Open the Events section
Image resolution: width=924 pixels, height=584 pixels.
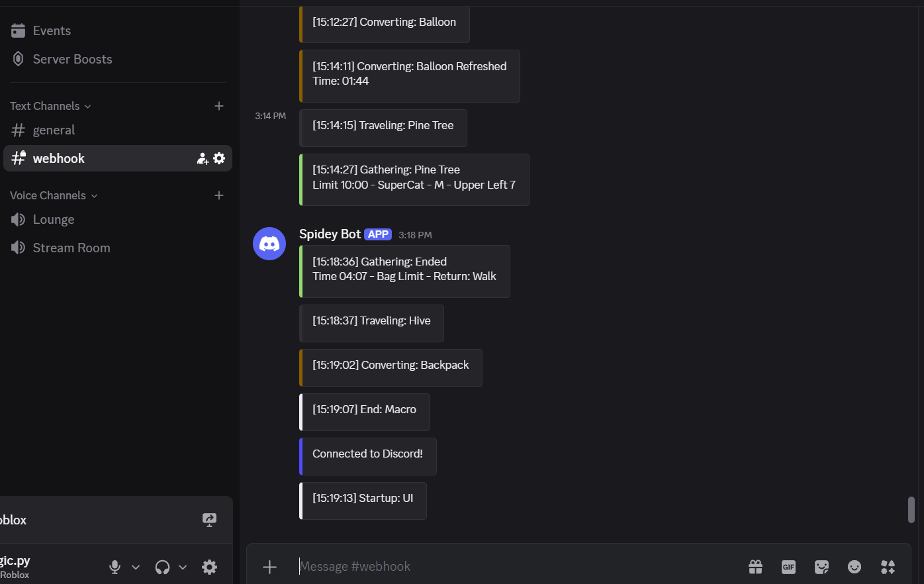(52, 30)
